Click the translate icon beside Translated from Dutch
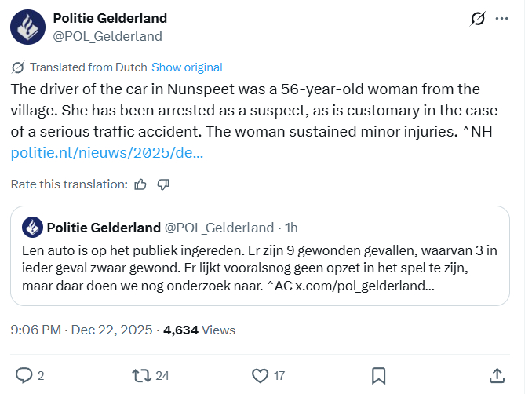The image size is (532, 394). click(x=19, y=67)
